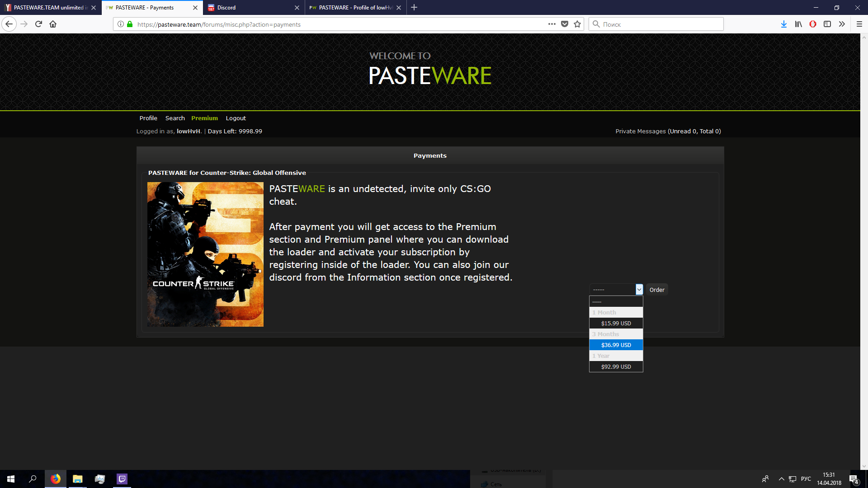The image size is (868, 488).
Task: Bookmark this page with star icon
Action: [x=577, y=24]
